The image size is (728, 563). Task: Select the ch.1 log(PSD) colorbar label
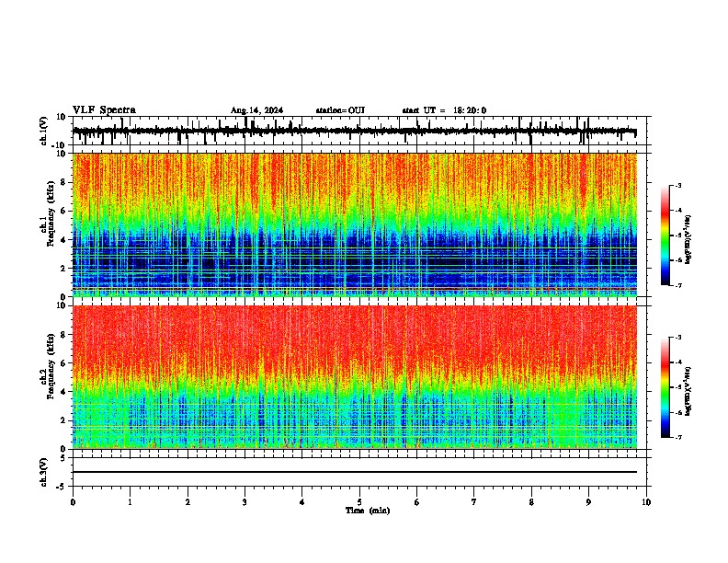coord(688,239)
